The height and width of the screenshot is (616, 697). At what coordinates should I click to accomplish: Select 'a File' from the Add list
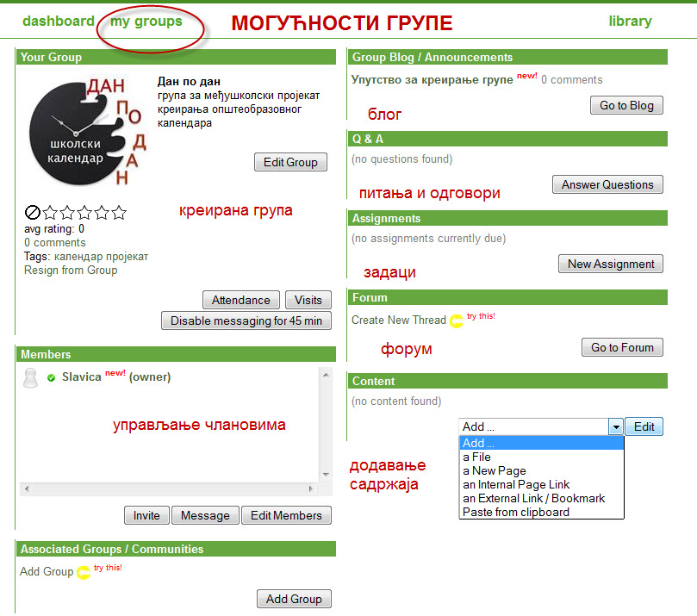pyautogui.click(x=477, y=457)
